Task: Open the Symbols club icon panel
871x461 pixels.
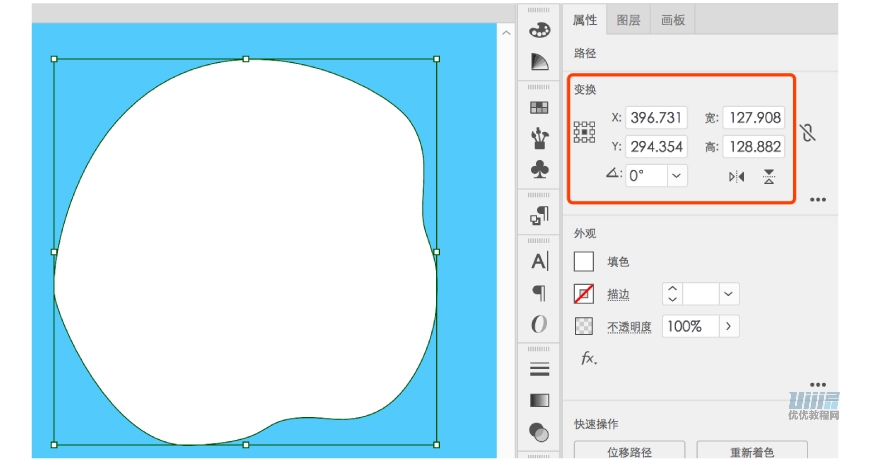Action: [x=539, y=169]
